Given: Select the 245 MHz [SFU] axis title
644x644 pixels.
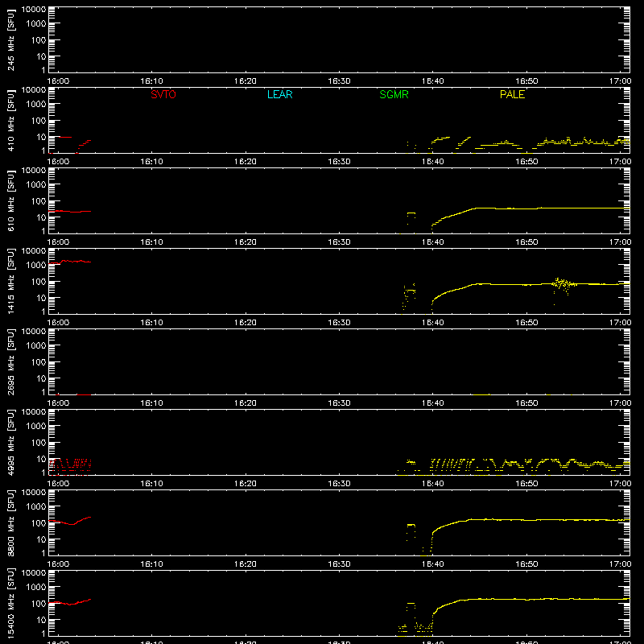Looking at the screenshot, I should click(x=10, y=40).
